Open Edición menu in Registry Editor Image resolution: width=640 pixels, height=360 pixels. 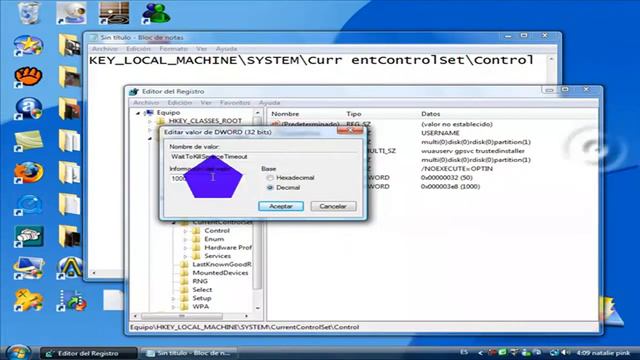coord(180,103)
